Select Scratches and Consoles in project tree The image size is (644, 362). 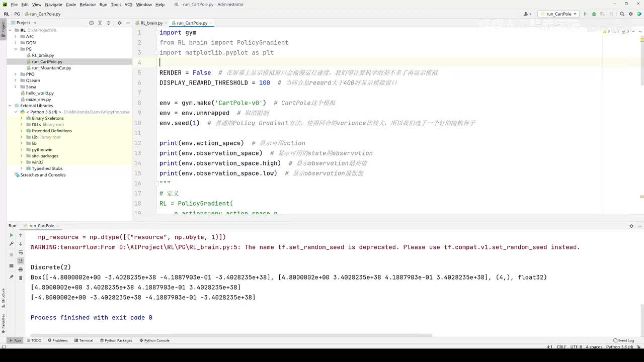43,175
